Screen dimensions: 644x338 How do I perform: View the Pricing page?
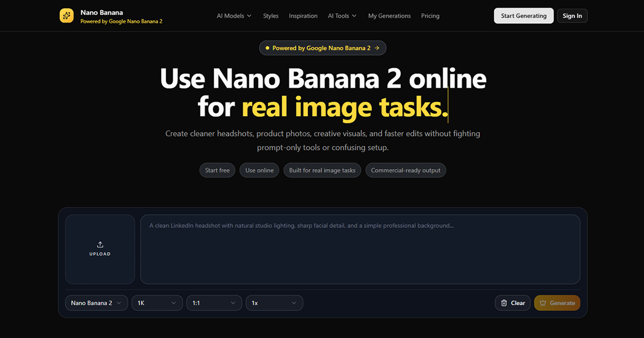430,16
